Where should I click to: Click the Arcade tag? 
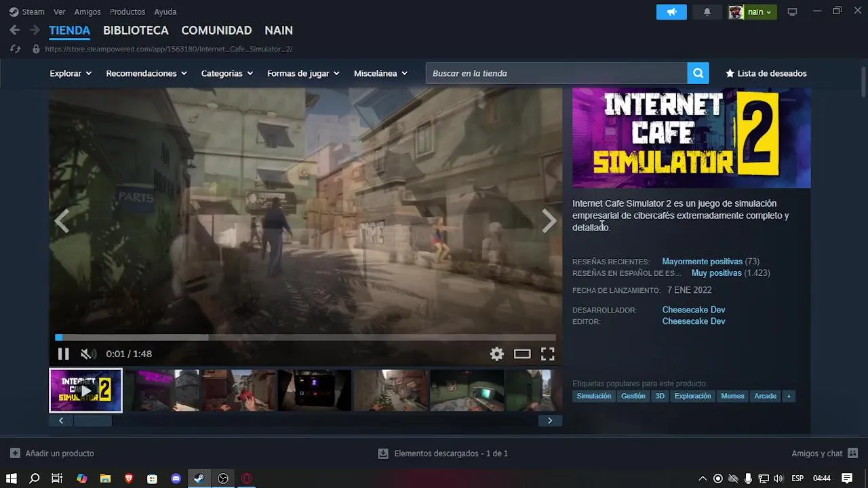pyautogui.click(x=766, y=396)
